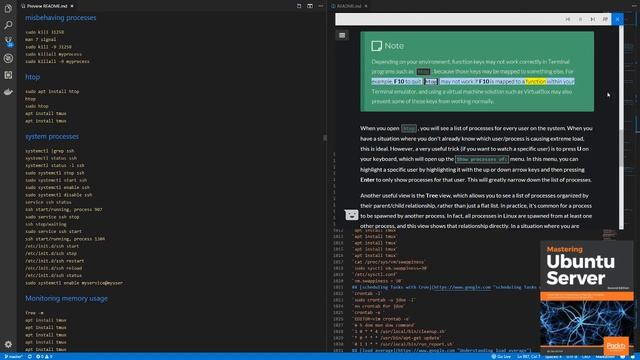
Task: Click the line 'man 7 signal'
Action: [x=41, y=39]
